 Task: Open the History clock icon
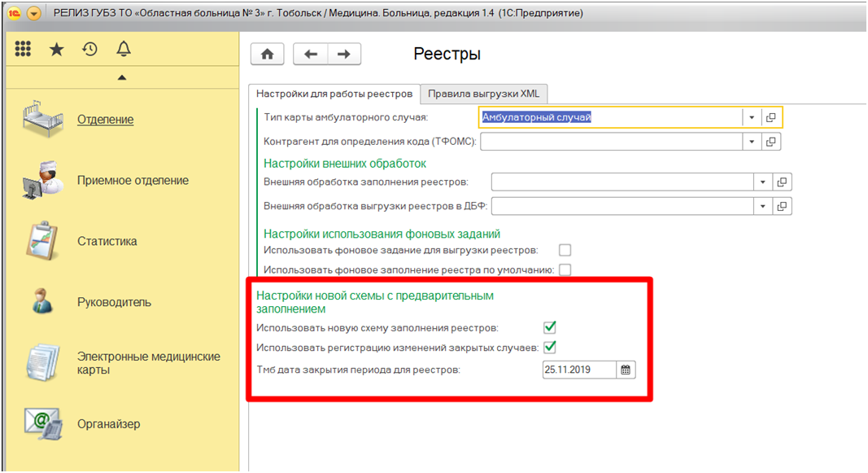click(89, 50)
